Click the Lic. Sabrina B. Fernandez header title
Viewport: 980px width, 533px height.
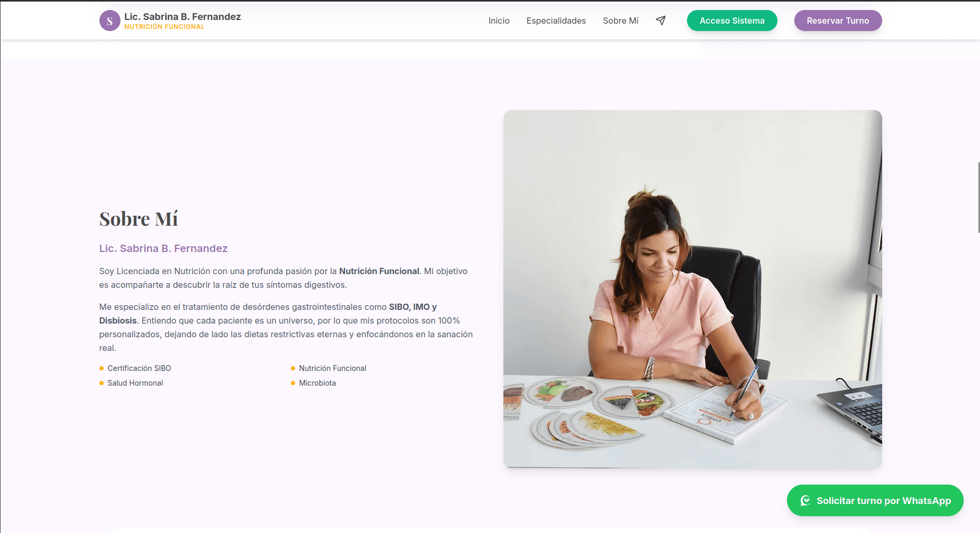point(183,16)
